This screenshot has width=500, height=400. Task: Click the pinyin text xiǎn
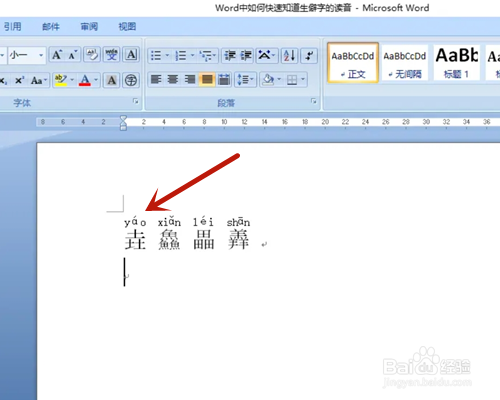coord(169,222)
